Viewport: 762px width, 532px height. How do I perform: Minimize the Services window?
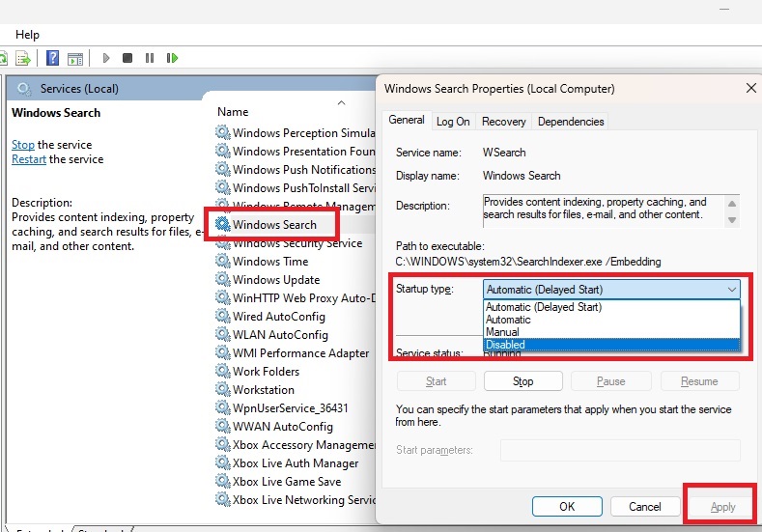coord(724,9)
